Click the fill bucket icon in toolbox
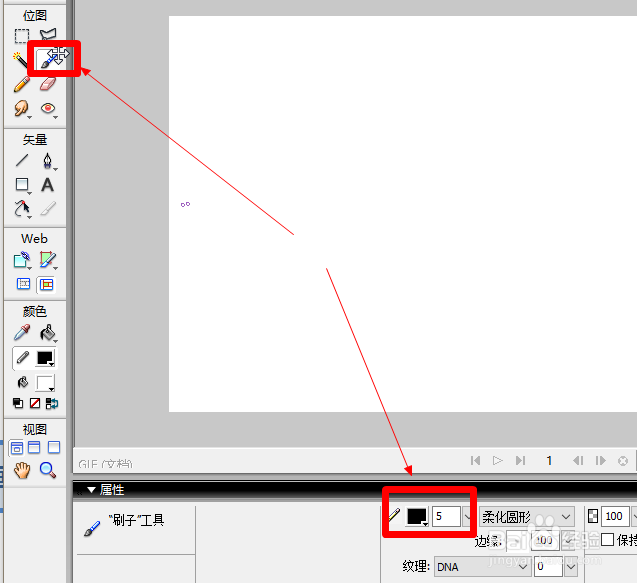This screenshot has height=583, width=637. click(22, 382)
